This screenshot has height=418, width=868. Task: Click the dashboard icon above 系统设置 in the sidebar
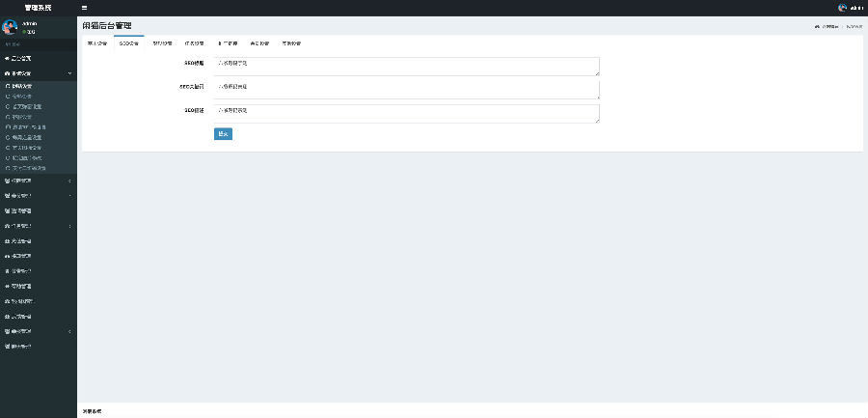(8, 58)
